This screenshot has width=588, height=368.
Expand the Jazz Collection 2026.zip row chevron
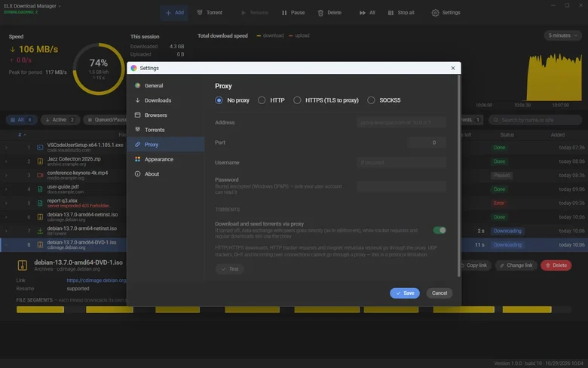click(6, 161)
